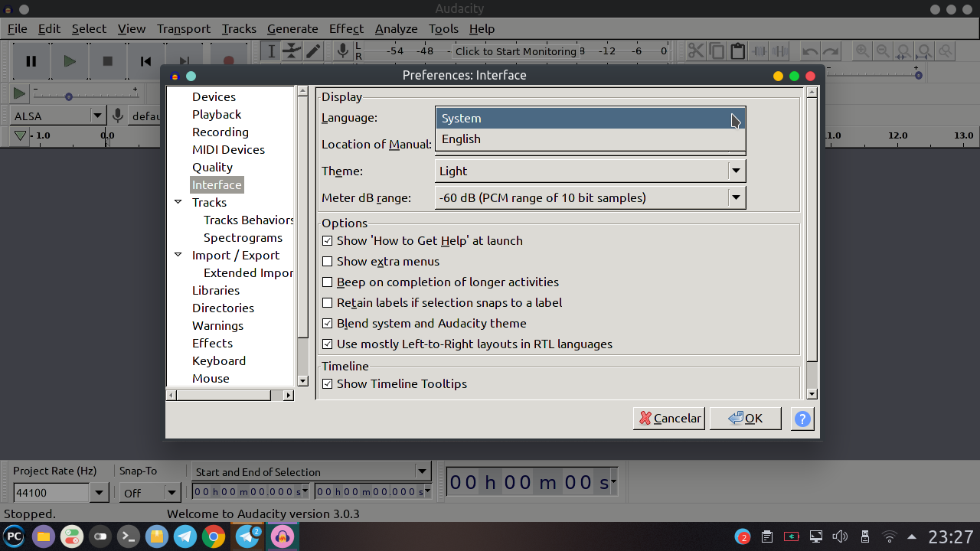Click the Copy icon in edit toolbar
Viewport: 980px width, 551px height.
click(x=717, y=51)
